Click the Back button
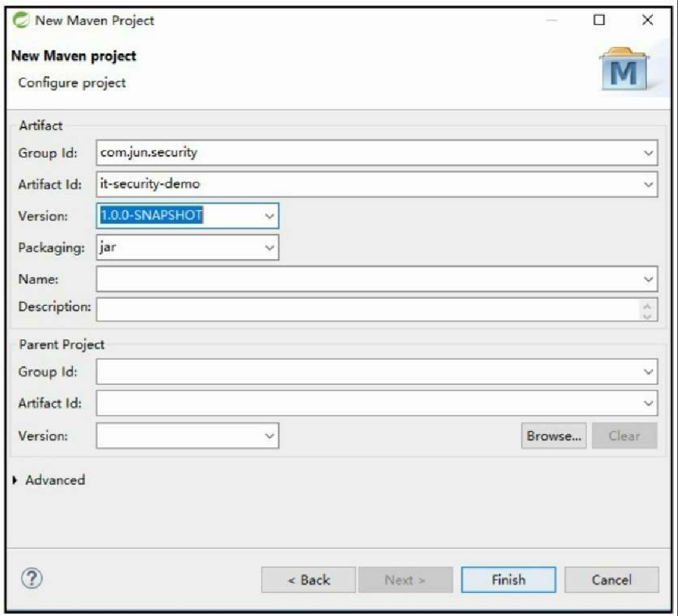The height and width of the screenshot is (616, 678). click(308, 579)
